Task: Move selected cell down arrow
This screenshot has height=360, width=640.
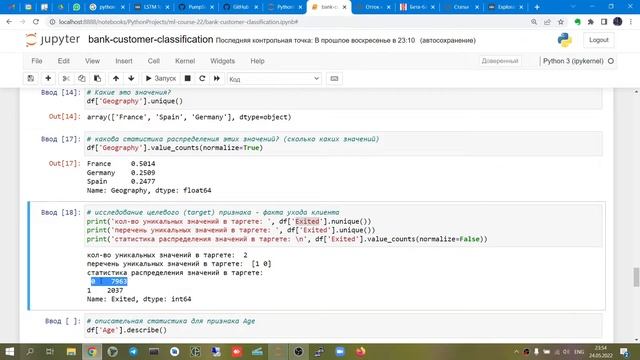Action: coord(131,78)
